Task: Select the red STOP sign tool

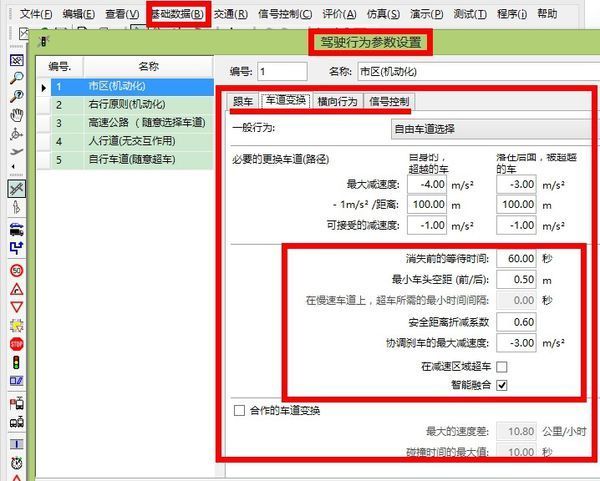Action: tap(16, 344)
